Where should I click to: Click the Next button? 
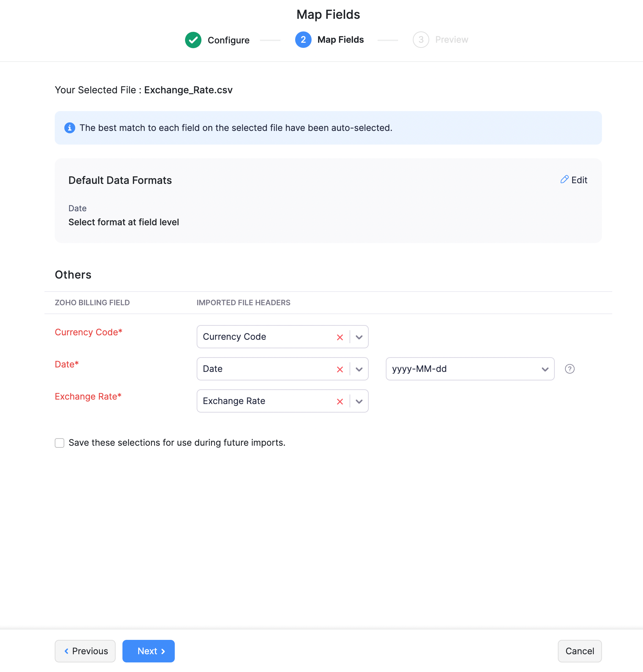pyautogui.click(x=148, y=651)
